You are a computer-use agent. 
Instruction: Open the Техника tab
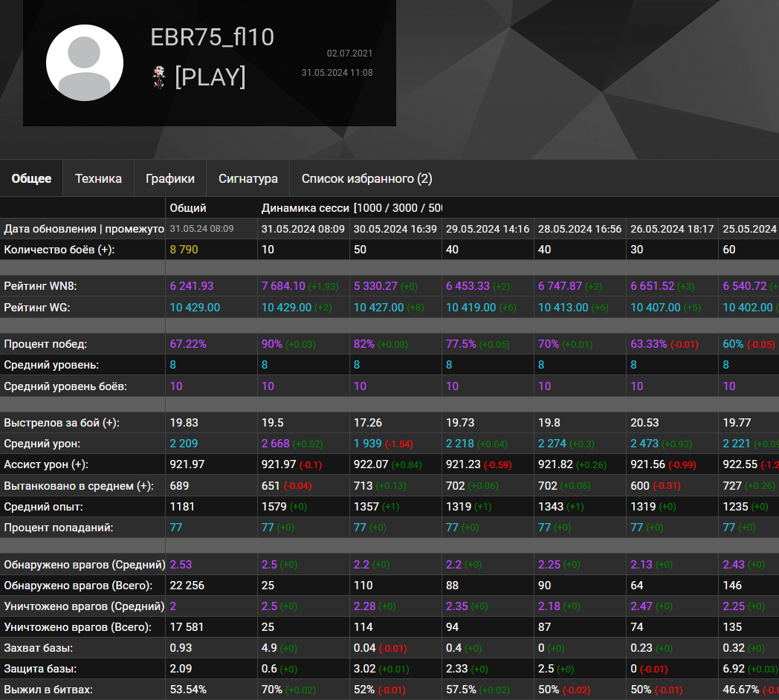tap(98, 178)
